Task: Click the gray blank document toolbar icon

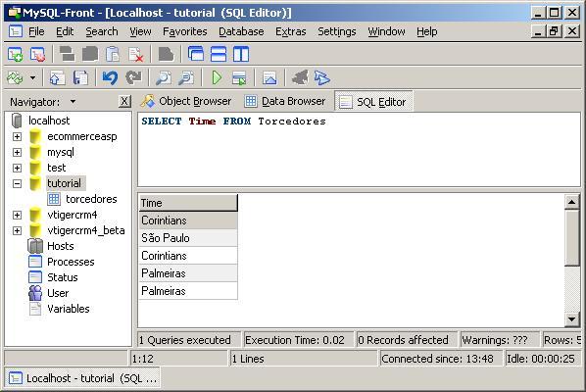Action: tap(166, 55)
